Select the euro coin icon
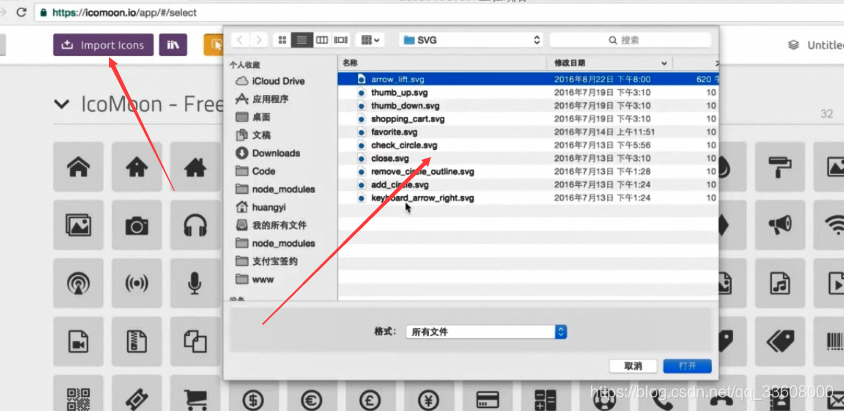Screen dimensions: 844x411 coord(312,398)
